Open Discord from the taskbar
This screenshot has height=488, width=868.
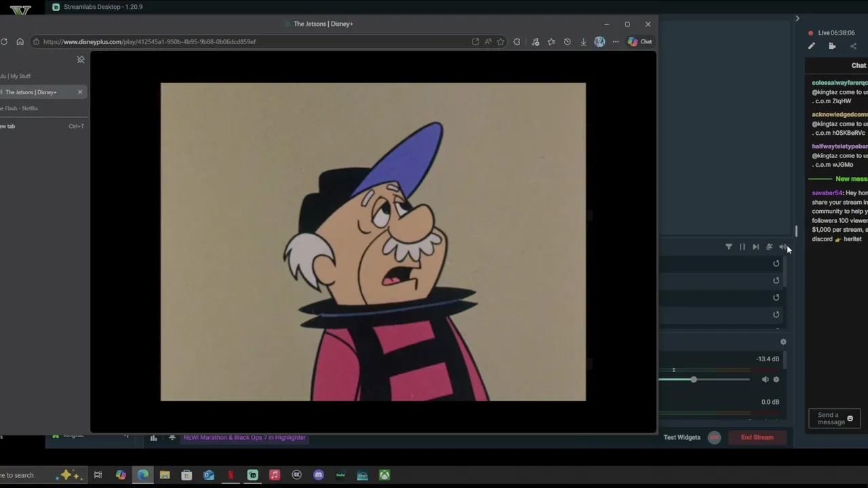319,475
